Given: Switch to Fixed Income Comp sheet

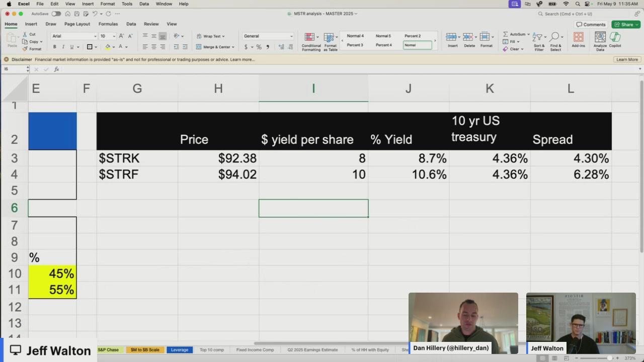Looking at the screenshot, I should 255,349.
